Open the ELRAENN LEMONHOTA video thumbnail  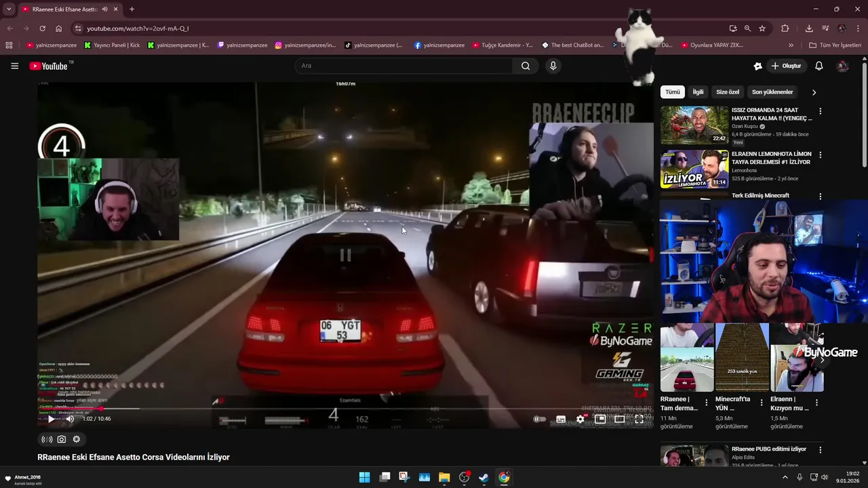pyautogui.click(x=694, y=169)
